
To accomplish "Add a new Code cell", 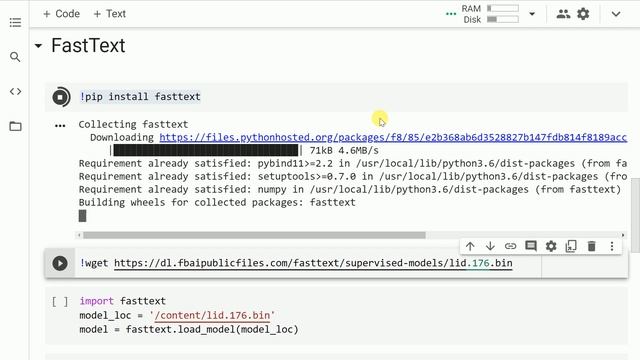I will point(61,14).
